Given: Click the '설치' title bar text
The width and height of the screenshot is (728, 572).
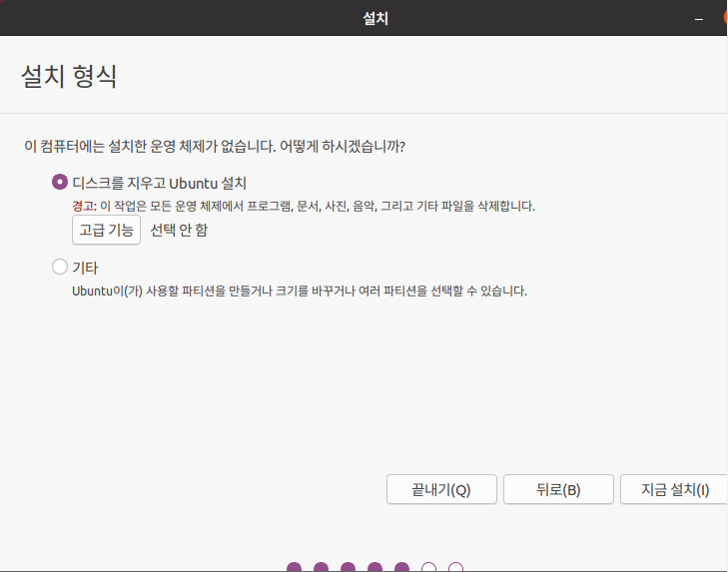Looking at the screenshot, I should coord(375,19).
